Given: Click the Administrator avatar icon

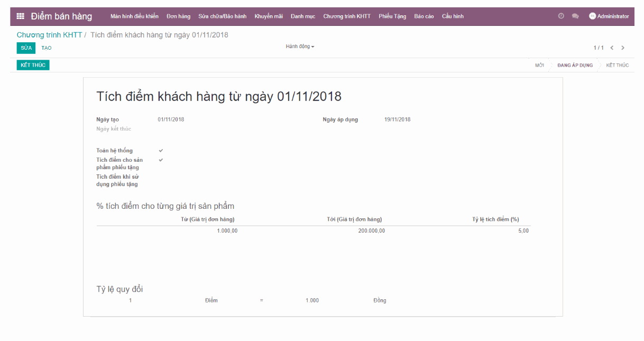Looking at the screenshot, I should (592, 16).
